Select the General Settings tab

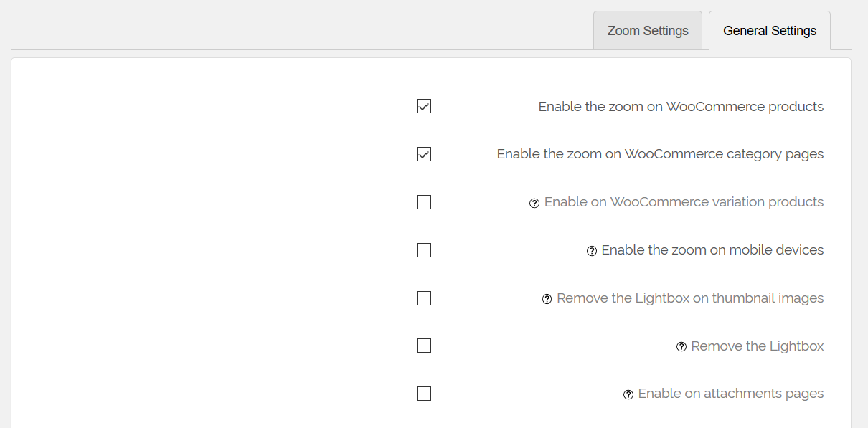(770, 31)
